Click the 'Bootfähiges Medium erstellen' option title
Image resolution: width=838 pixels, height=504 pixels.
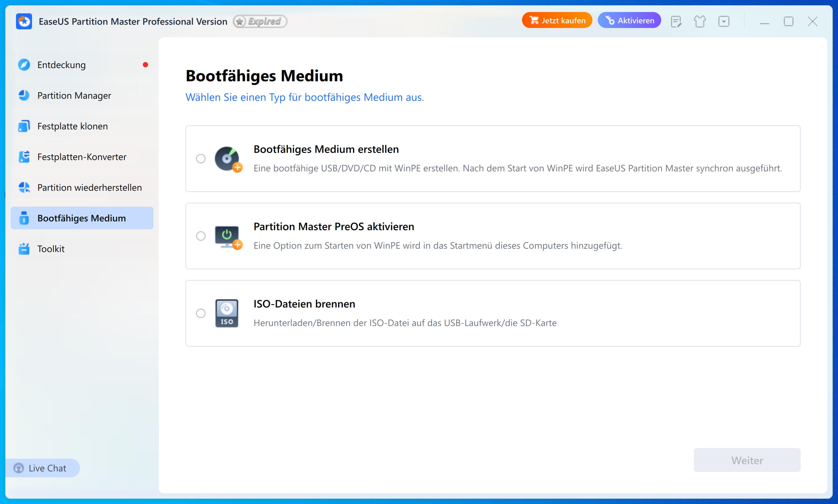(x=326, y=149)
